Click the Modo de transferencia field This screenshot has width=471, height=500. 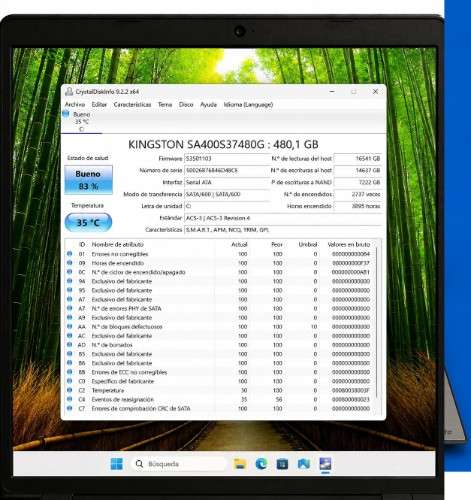click(227, 194)
